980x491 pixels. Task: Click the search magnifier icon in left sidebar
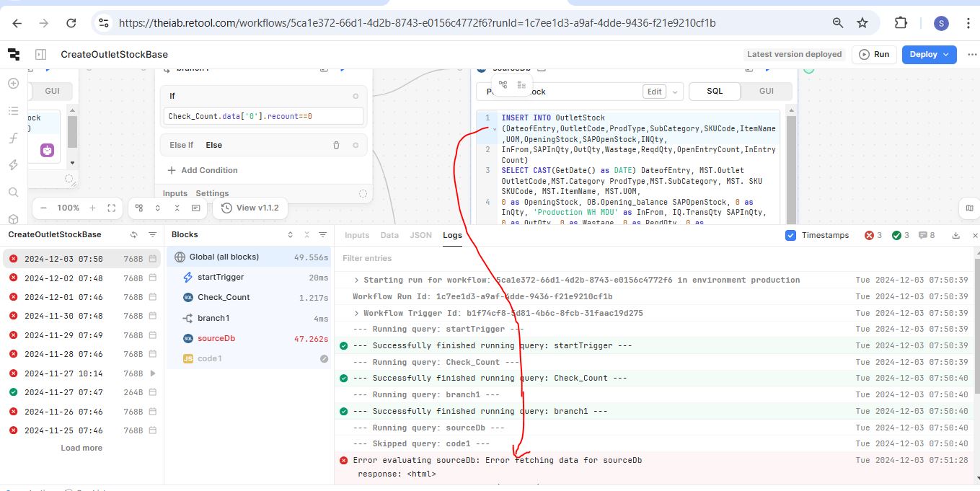click(13, 193)
